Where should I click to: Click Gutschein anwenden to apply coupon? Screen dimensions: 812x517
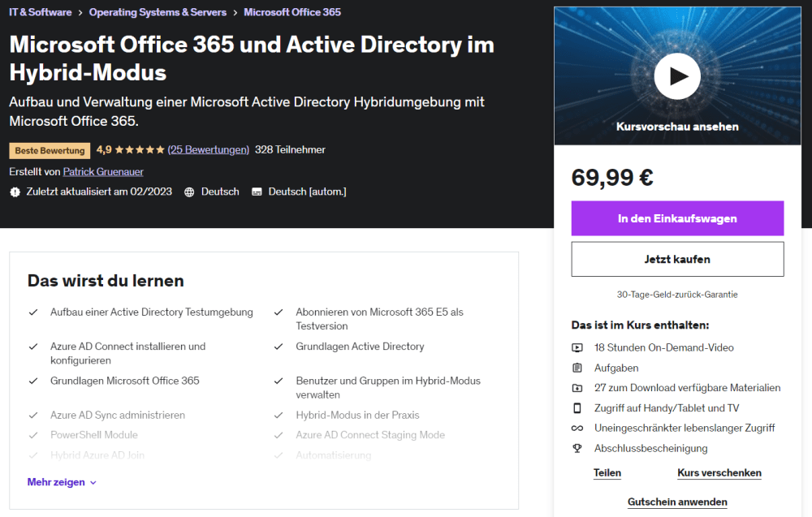click(x=677, y=502)
